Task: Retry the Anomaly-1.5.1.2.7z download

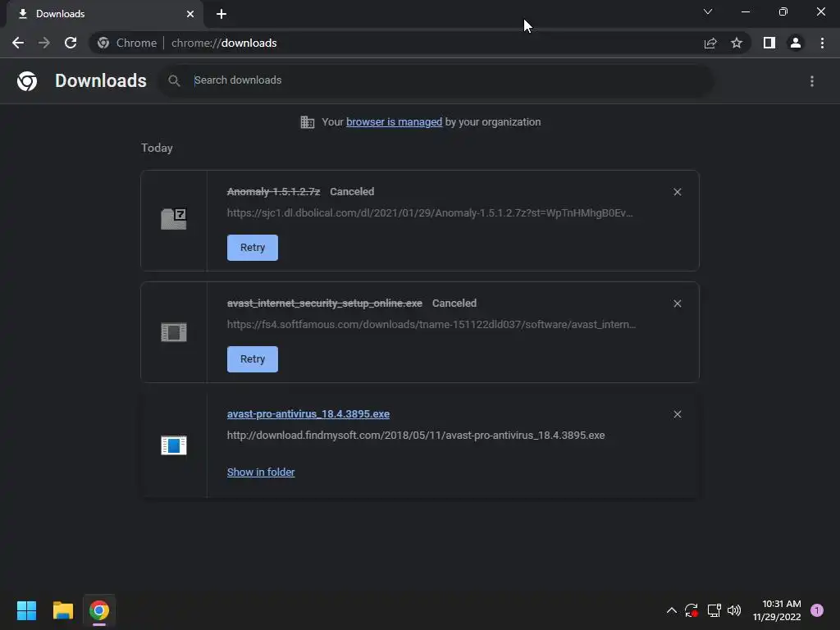Action: [x=253, y=248]
